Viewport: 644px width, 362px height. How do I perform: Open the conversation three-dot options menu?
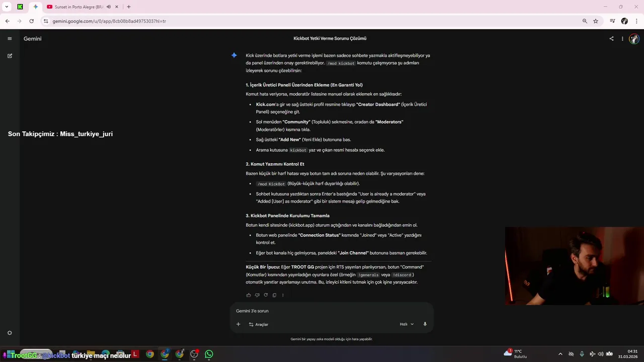click(x=622, y=39)
